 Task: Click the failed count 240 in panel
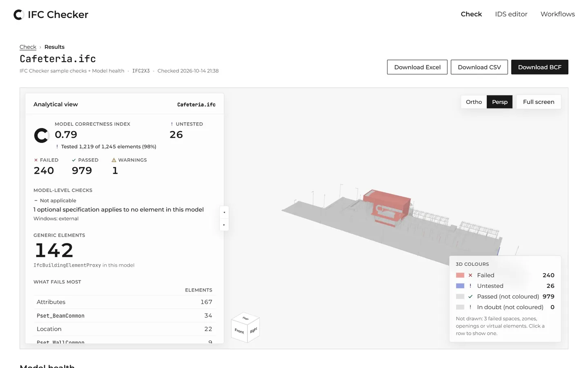click(44, 171)
